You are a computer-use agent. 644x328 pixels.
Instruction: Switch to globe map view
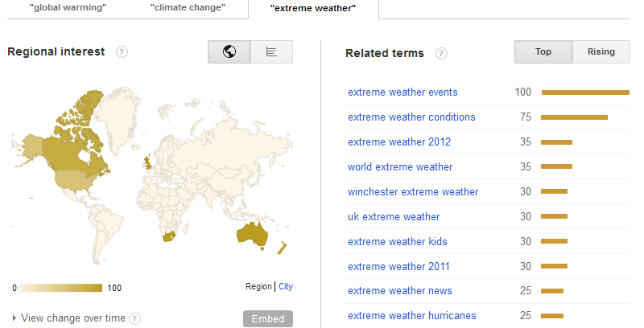coord(229,52)
